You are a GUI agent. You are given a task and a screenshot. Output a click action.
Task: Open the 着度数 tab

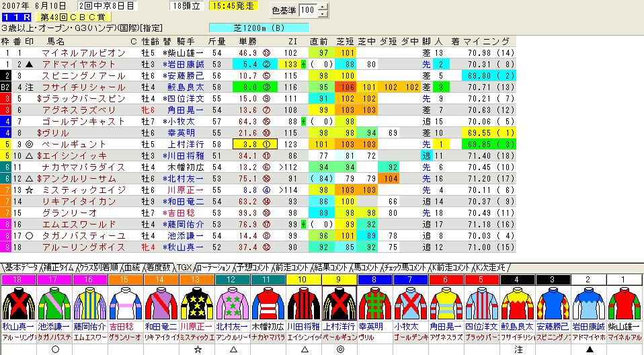point(158,268)
